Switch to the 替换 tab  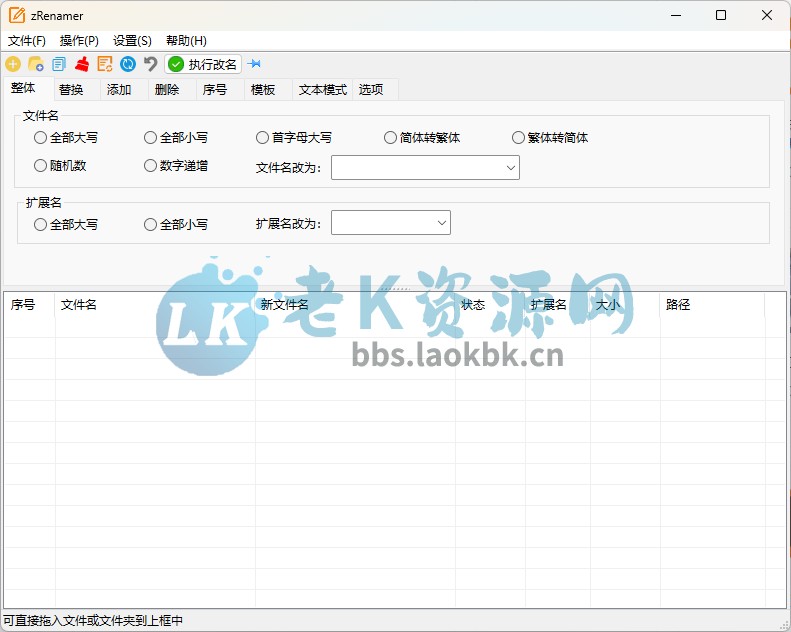77,89
